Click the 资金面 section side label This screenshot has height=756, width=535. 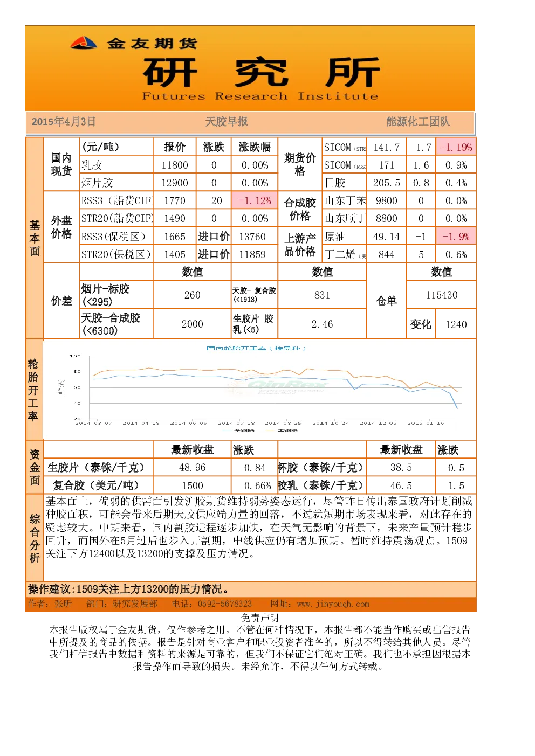pyautogui.click(x=35, y=467)
